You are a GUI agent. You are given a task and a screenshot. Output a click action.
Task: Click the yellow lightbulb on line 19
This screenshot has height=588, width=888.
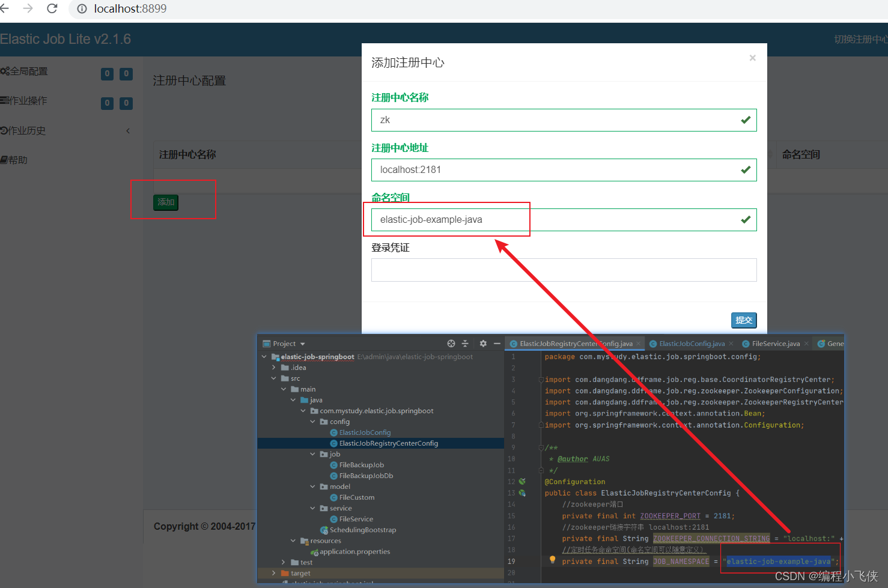point(552,560)
